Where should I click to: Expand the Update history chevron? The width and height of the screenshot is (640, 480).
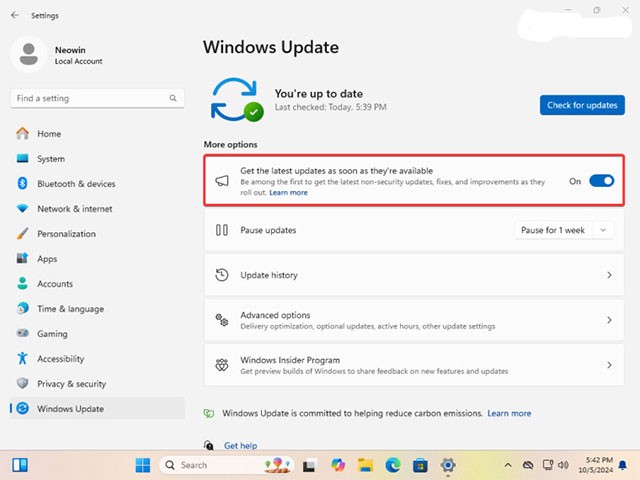click(x=609, y=275)
